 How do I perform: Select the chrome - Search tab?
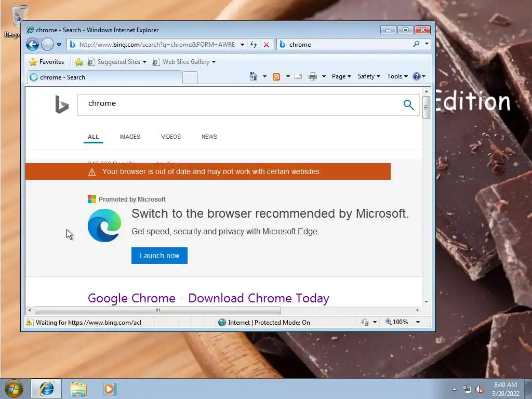pyautogui.click(x=104, y=77)
